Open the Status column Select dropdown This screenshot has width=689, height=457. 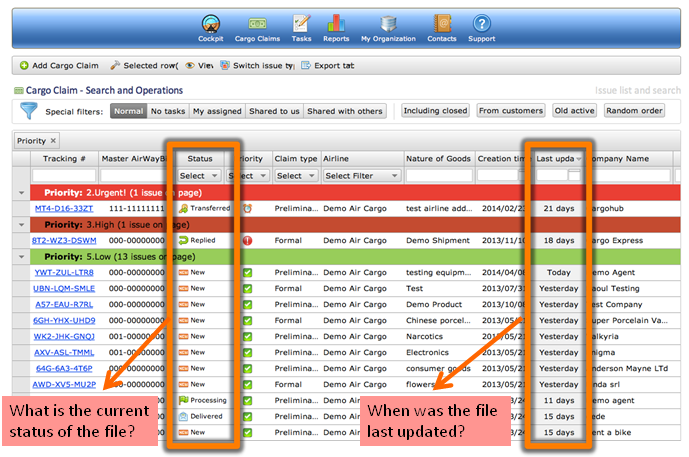(x=197, y=175)
